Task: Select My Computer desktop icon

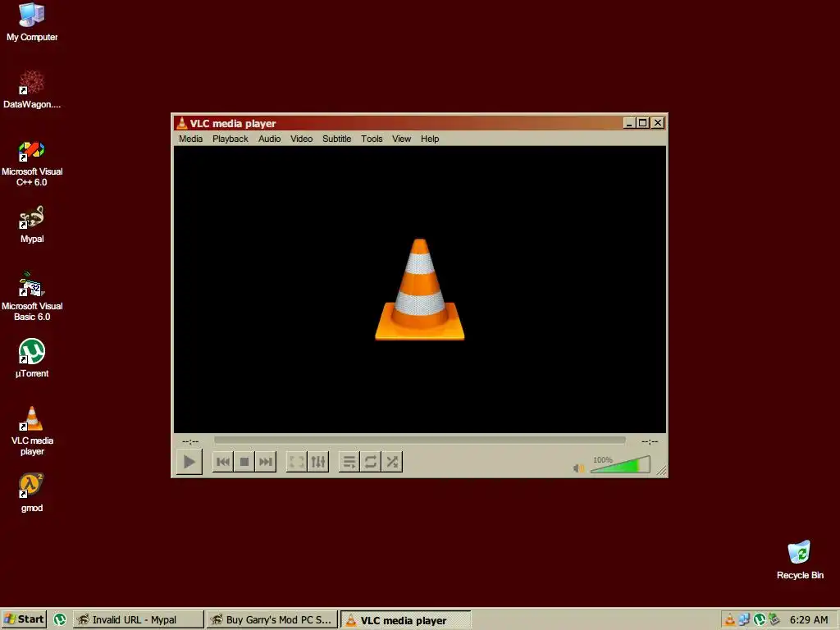Action: coord(32,22)
